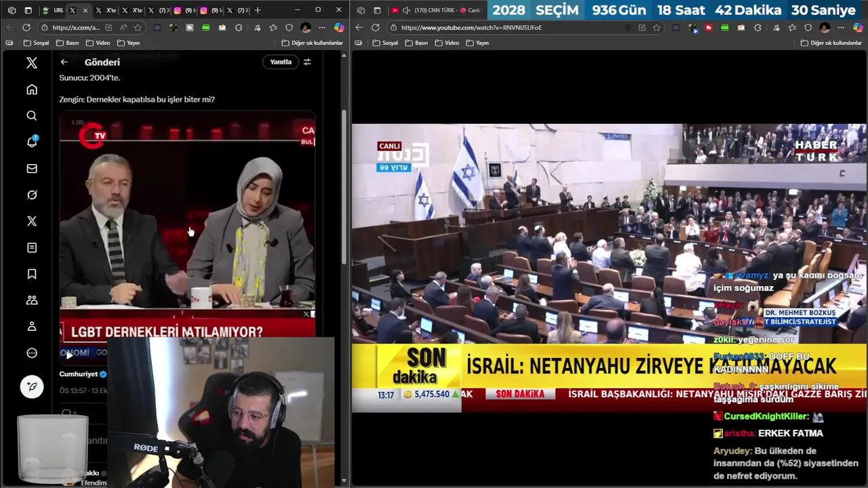Open Copilot icon in X window toolbar

[x=339, y=28]
